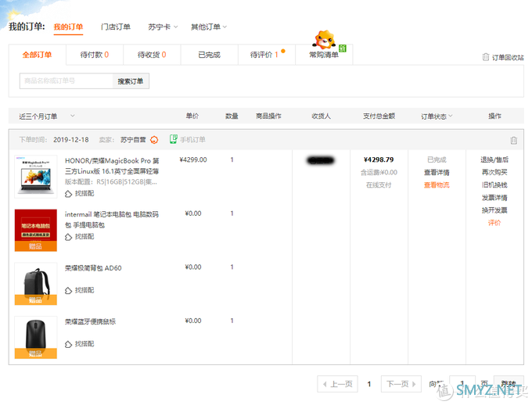Screen dimensions: 532x405
Task: Open the 订单回收站 link
Action: [x=508, y=57]
